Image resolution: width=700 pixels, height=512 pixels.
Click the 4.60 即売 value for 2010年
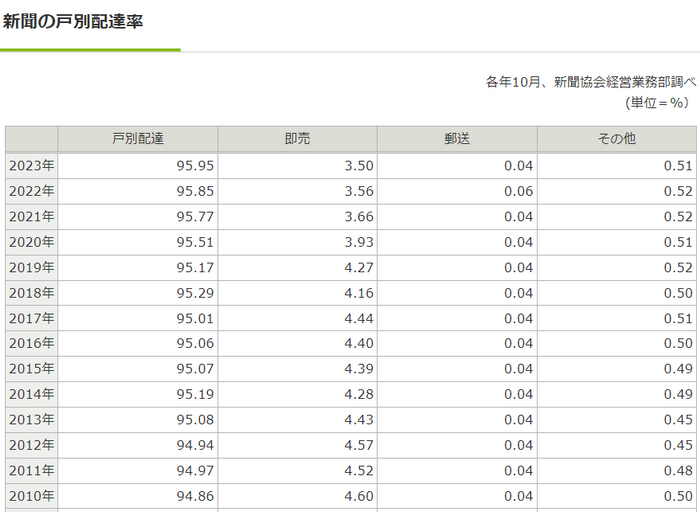357,495
